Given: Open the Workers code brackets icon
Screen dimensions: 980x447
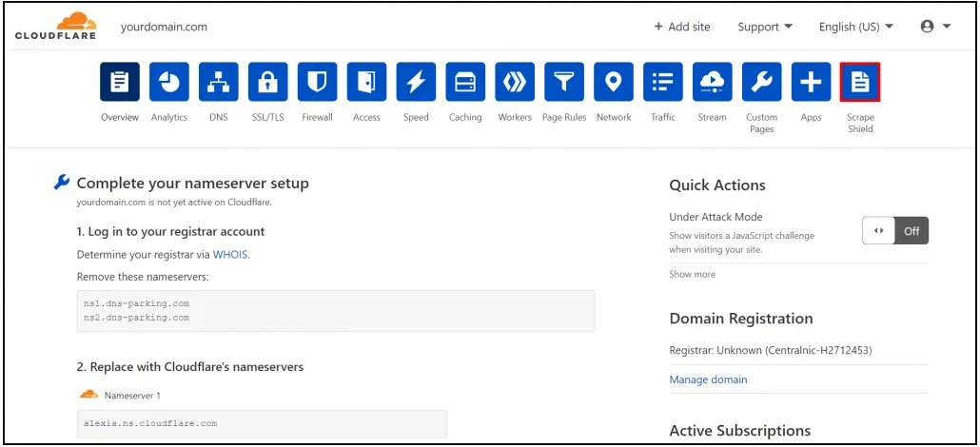Looking at the screenshot, I should click(515, 82).
